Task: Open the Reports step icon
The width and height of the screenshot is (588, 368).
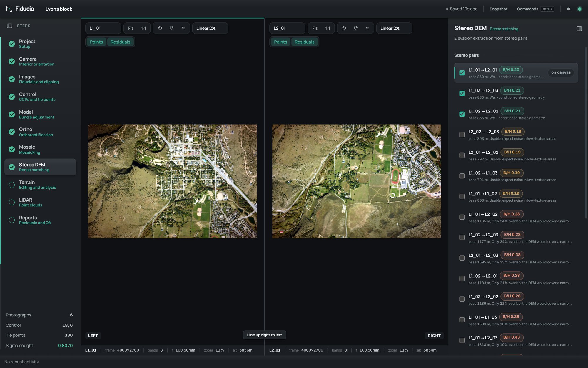Action: click(12, 220)
